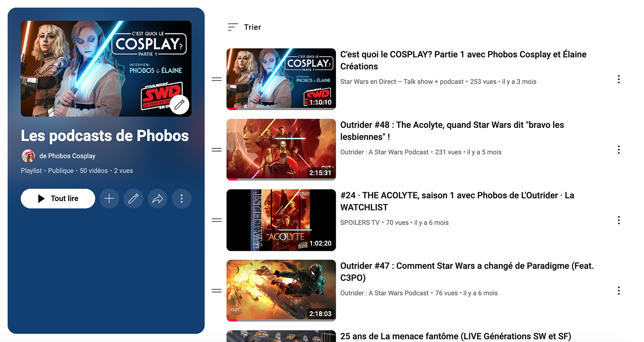Add videos with the plus icon
Screen dimensions: 644x342
pos(109,199)
